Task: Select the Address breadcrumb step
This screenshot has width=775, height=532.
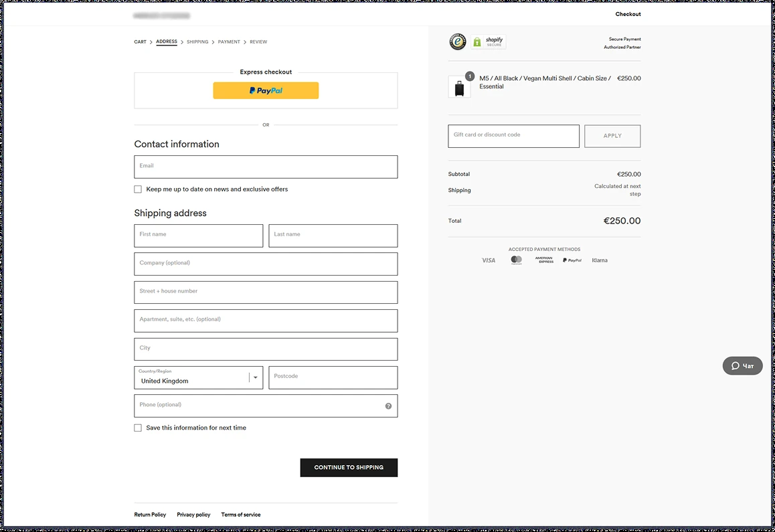Action: [167, 42]
